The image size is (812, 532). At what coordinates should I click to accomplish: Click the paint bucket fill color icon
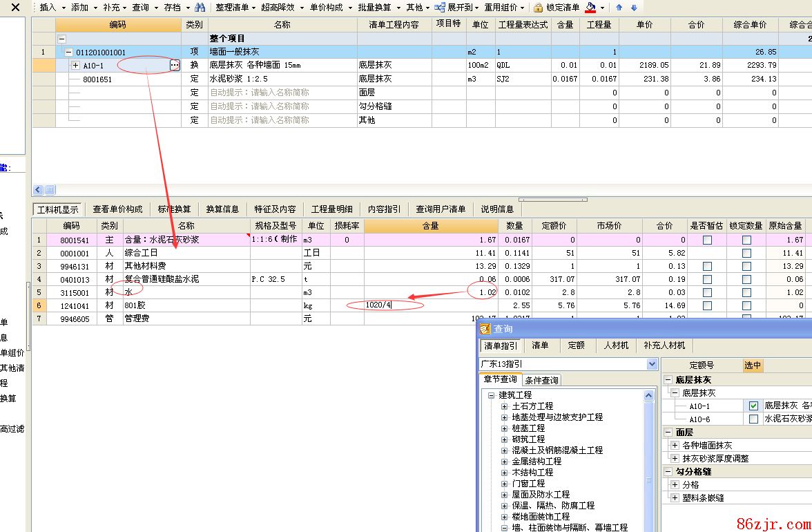(x=590, y=8)
